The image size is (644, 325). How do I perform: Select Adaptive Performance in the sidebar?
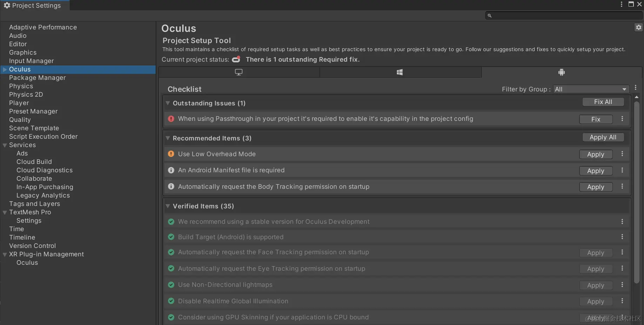coord(43,27)
